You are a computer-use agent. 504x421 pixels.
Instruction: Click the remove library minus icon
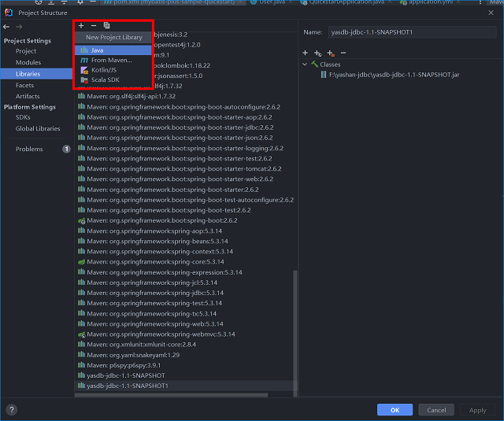coord(93,25)
